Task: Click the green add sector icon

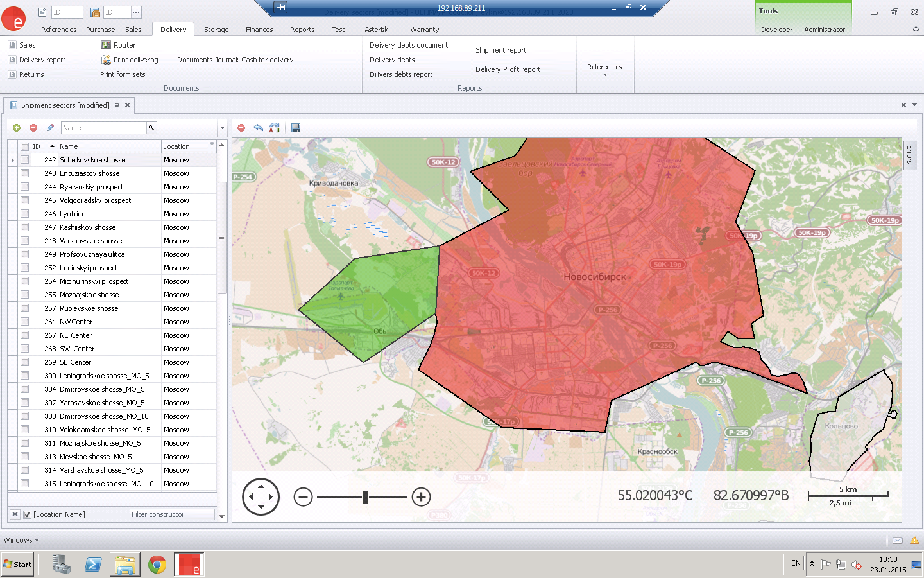Action: (x=17, y=128)
